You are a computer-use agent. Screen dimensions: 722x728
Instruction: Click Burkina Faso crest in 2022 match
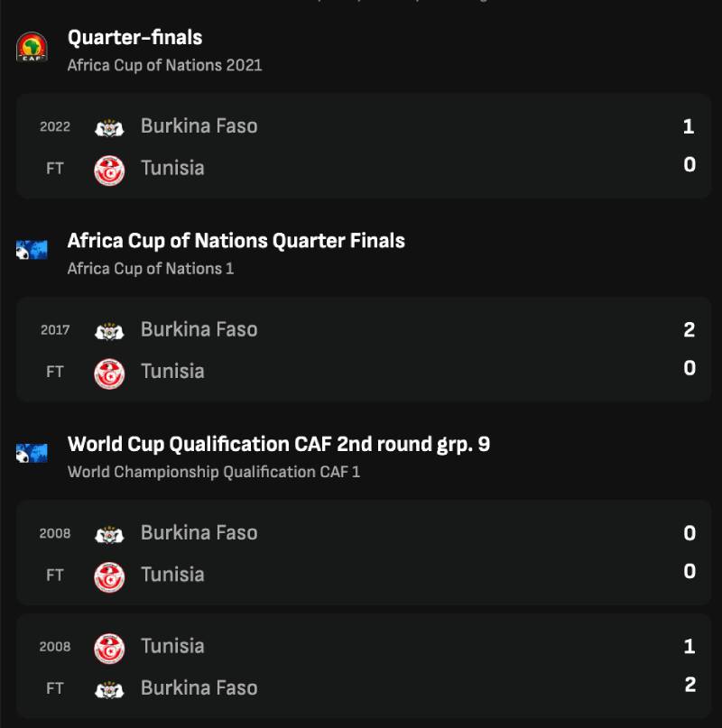(x=109, y=127)
